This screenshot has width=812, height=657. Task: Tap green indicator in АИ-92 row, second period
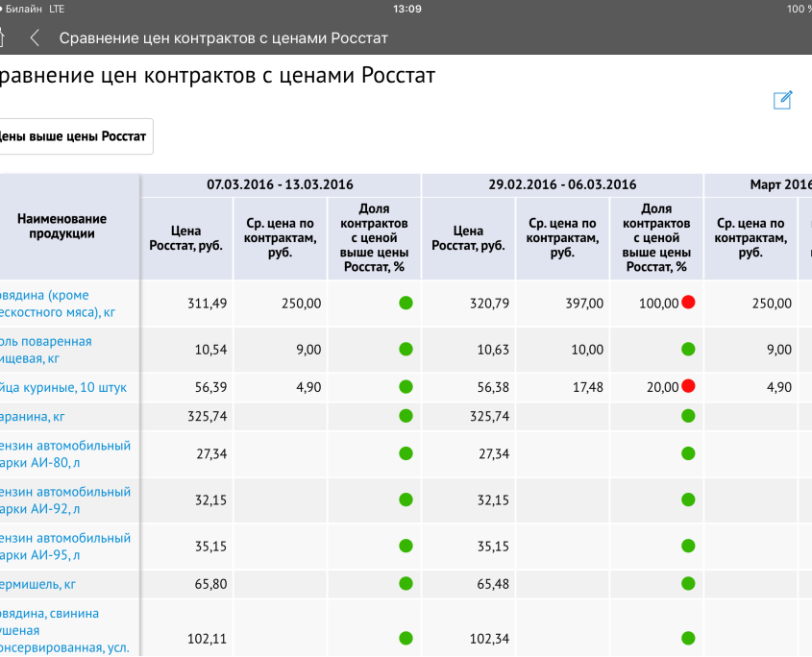(688, 499)
